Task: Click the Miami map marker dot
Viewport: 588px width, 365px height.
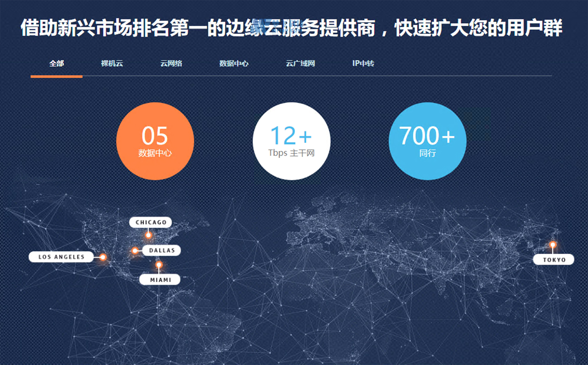Action: pos(159,265)
